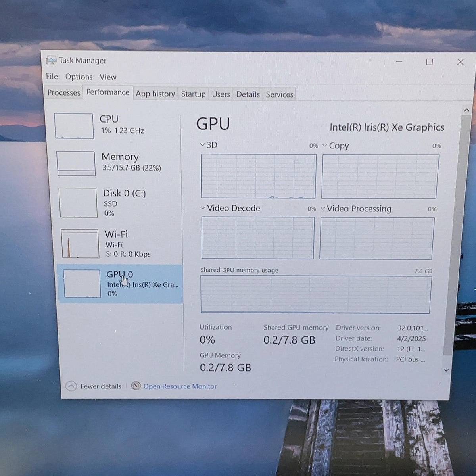Click the Copy engine usage graph

[380, 177]
